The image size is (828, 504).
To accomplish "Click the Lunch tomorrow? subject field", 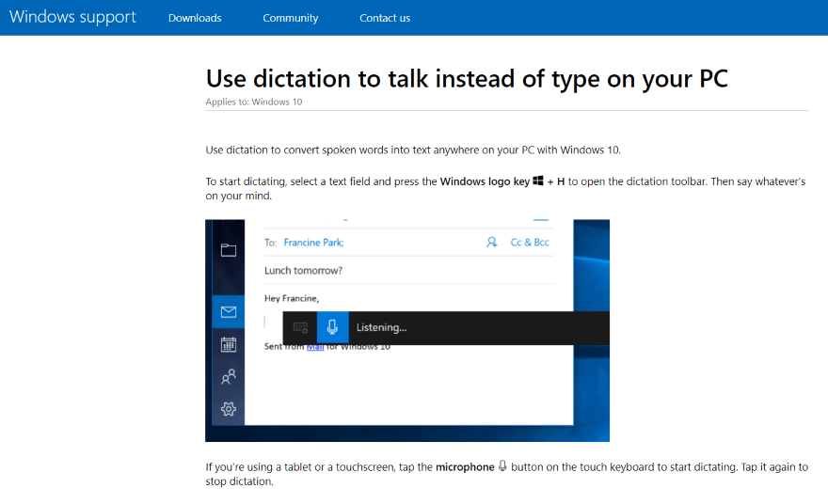I will [x=303, y=271].
